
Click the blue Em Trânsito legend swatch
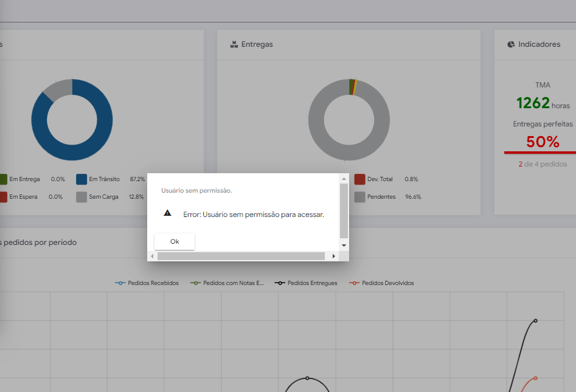click(x=82, y=179)
